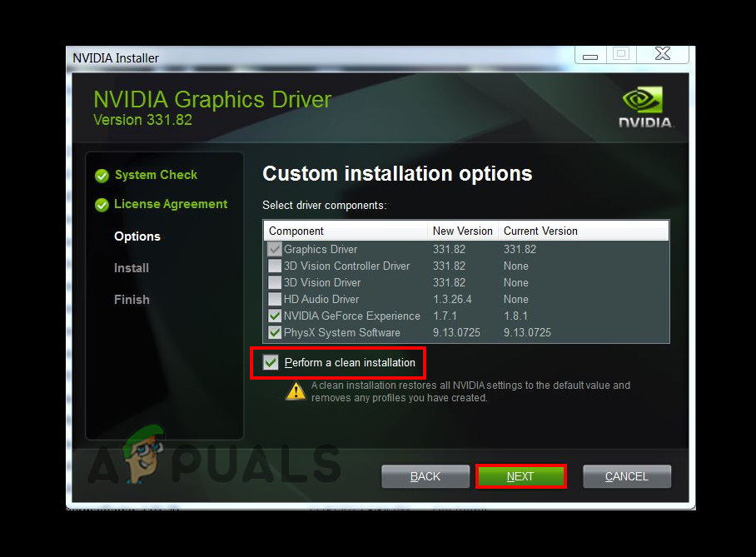
Task: Select the Finish step in sidebar
Action: [x=132, y=300]
